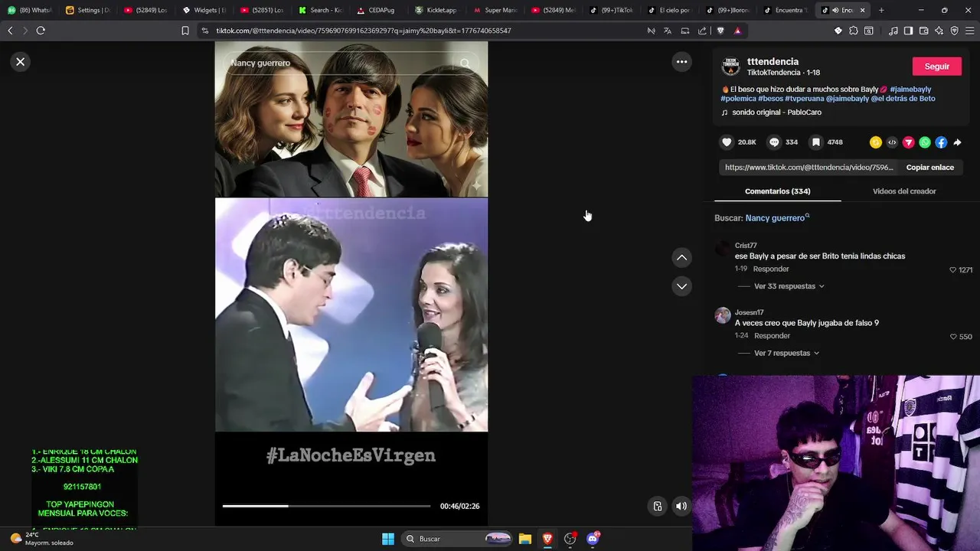Open Brave browser from the taskbar
Screen dimensions: 980x551
click(x=547, y=539)
